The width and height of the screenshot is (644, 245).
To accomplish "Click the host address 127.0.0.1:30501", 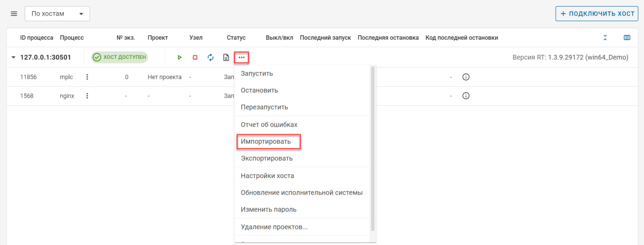I will [x=45, y=57].
